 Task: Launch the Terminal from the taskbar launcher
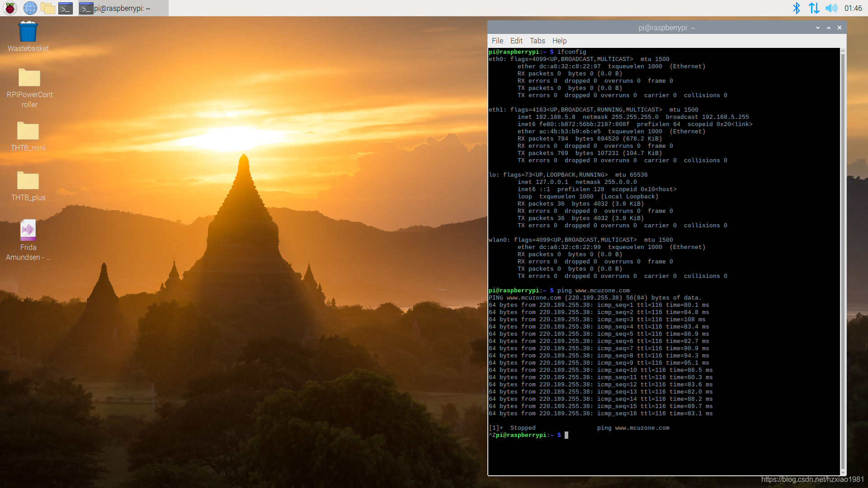66,8
